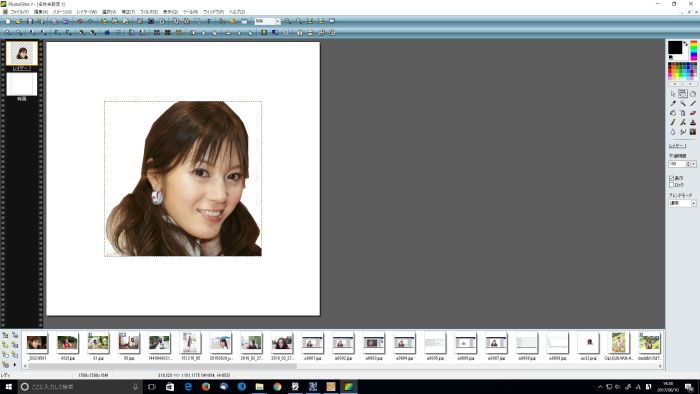Select the white 背景 background layer thumbnail
Screen dimensions: 700x394
(x=21, y=84)
